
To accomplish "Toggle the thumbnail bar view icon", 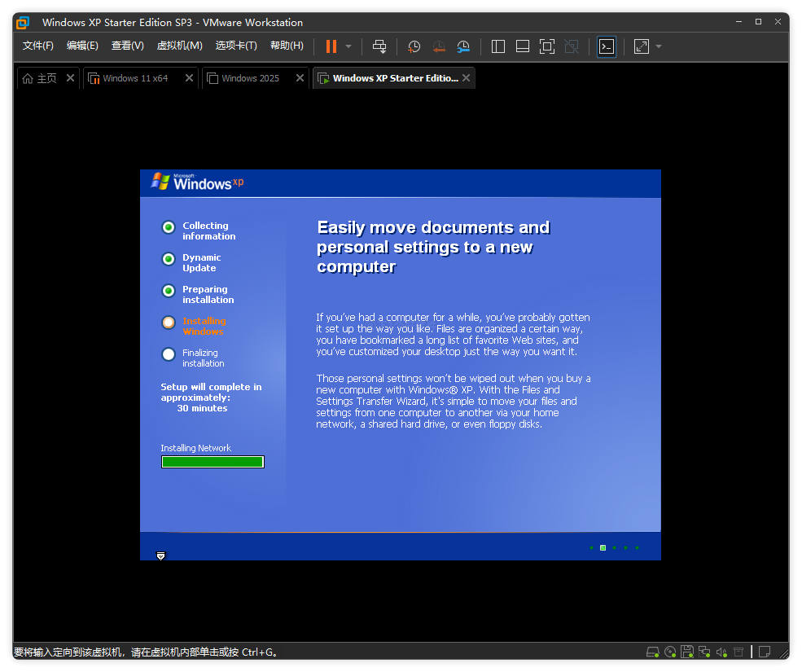I will tap(523, 46).
